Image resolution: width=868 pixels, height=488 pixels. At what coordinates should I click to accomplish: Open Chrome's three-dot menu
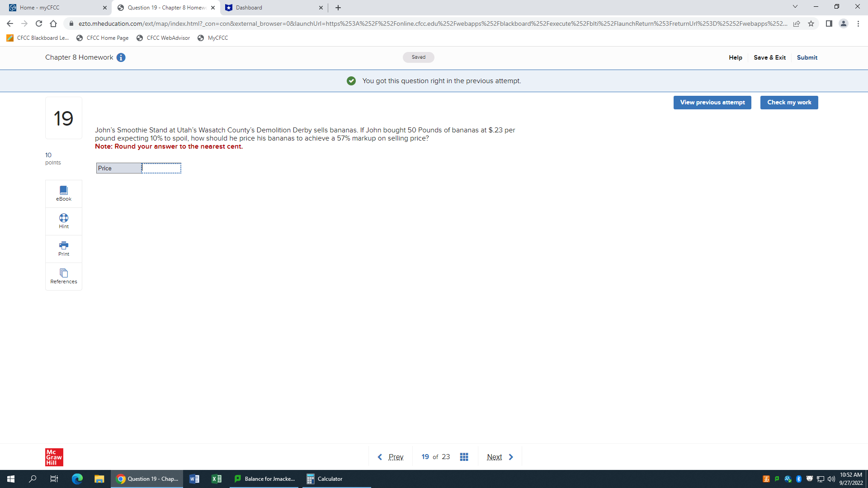[x=858, y=23]
